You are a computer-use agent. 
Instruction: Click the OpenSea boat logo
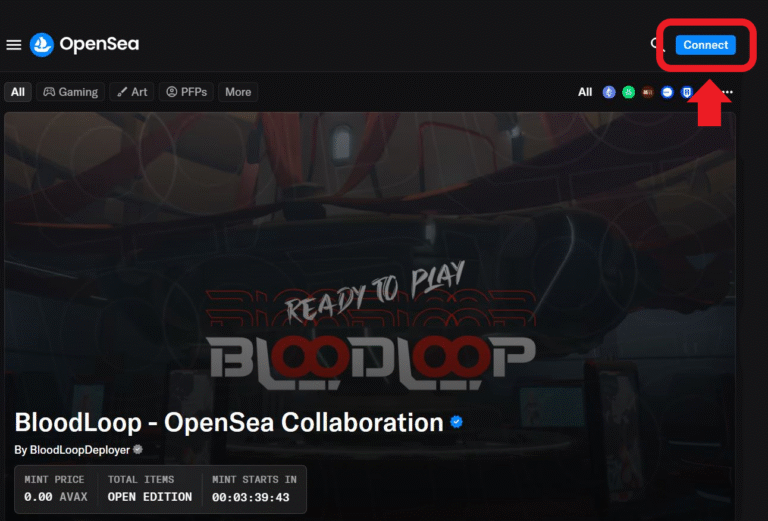42,45
